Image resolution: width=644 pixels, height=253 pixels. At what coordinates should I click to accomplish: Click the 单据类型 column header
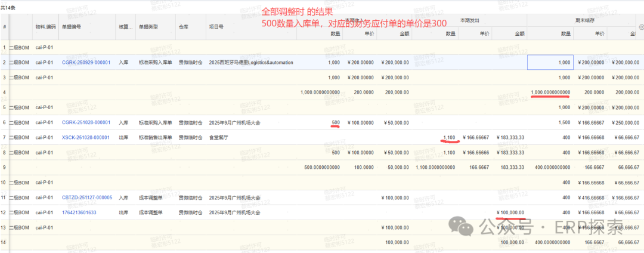coord(148,27)
